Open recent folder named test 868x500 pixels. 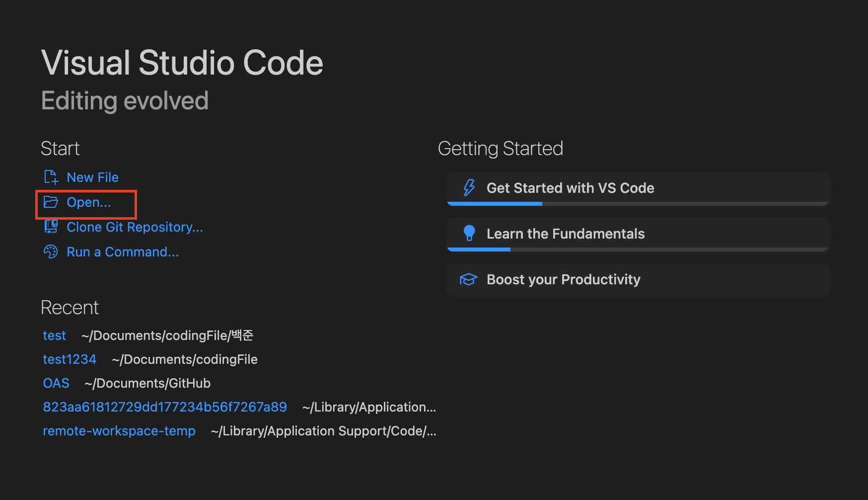[54, 335]
